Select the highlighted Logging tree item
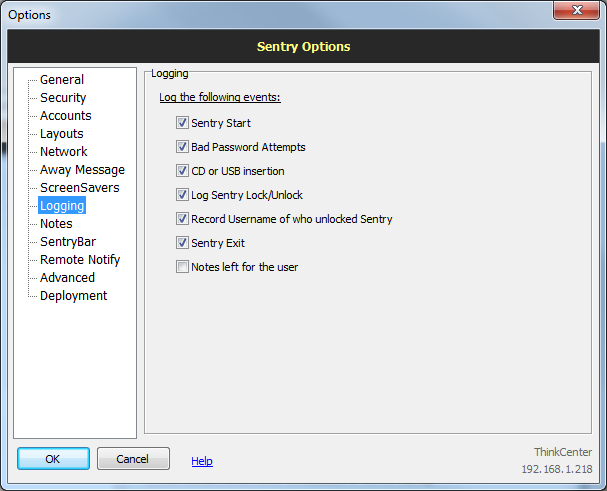The width and height of the screenshot is (607, 491). tap(62, 206)
